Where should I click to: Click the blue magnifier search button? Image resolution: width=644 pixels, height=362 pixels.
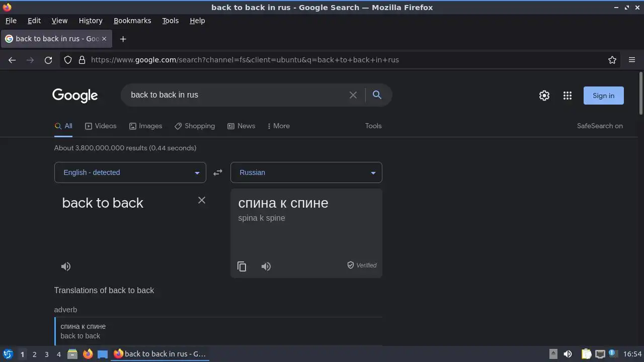377,95
